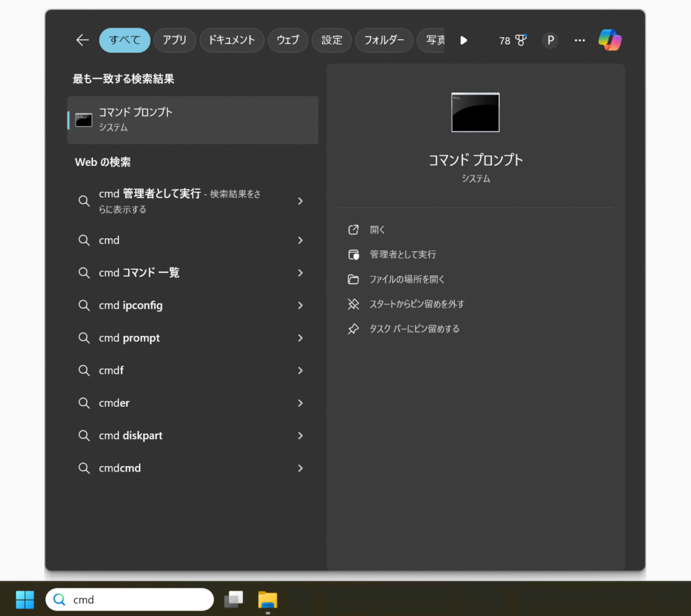Viewport: 691px width, 616px height.
Task: Select the Command Prompt icon in search results
Action: point(84,119)
